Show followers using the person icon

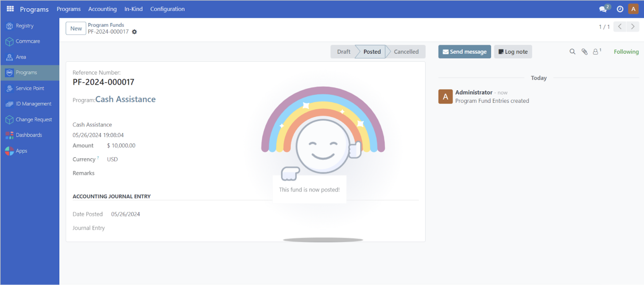click(x=596, y=52)
